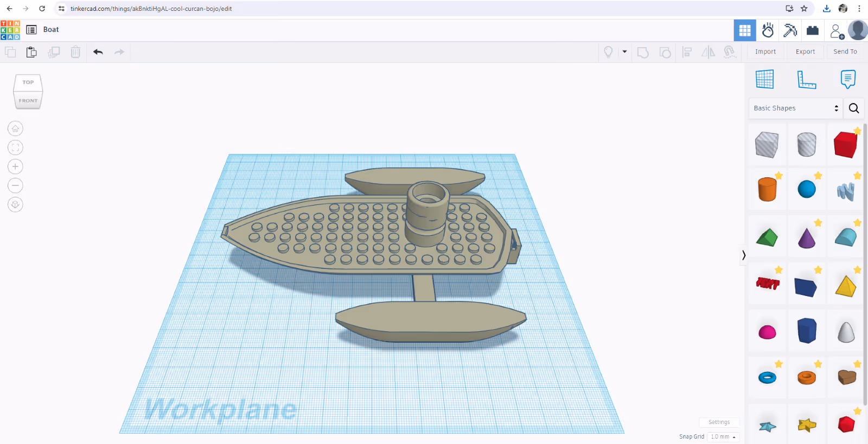Screen dimensions: 868x444
Task: Select the red Text shape
Action: pos(768,283)
